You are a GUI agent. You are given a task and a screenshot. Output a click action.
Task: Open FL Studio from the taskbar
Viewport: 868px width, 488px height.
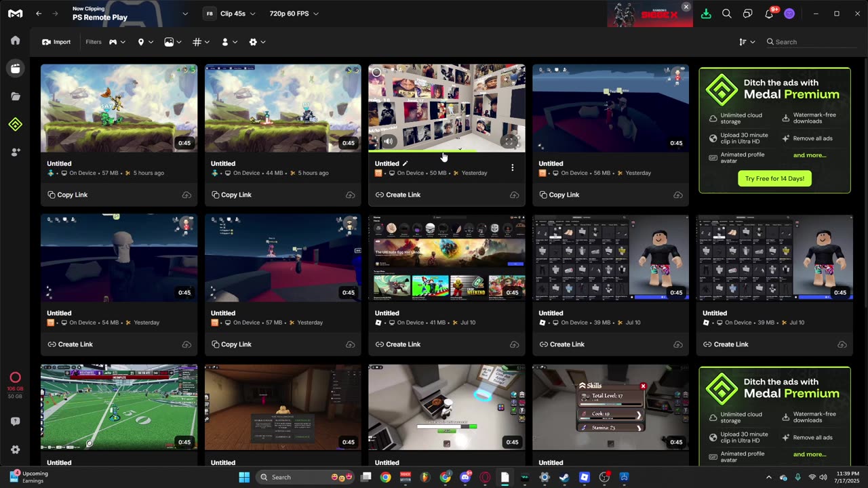tap(425, 477)
